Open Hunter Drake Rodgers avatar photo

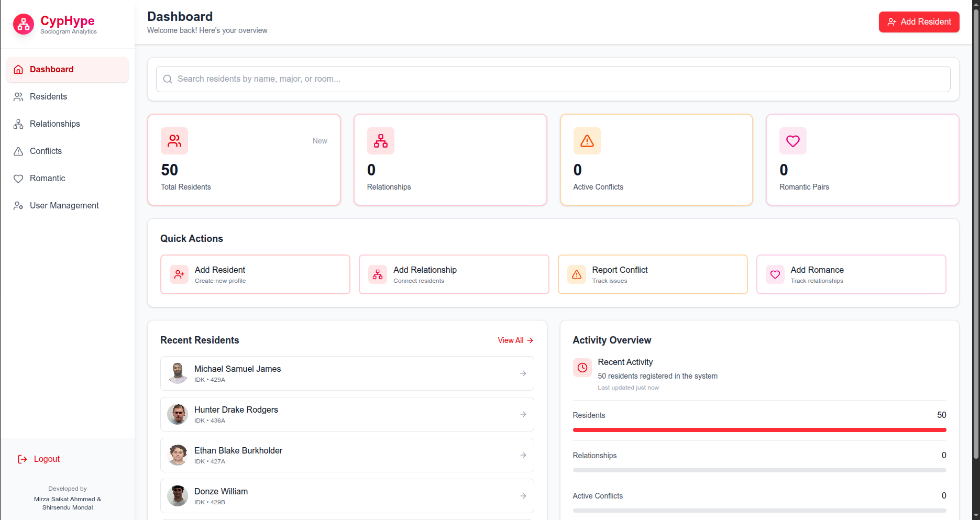click(x=178, y=414)
